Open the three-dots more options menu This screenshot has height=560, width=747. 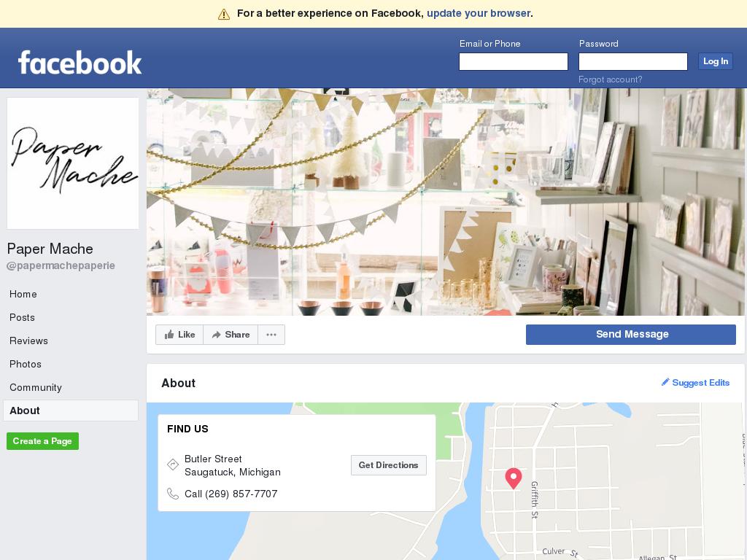(x=271, y=335)
